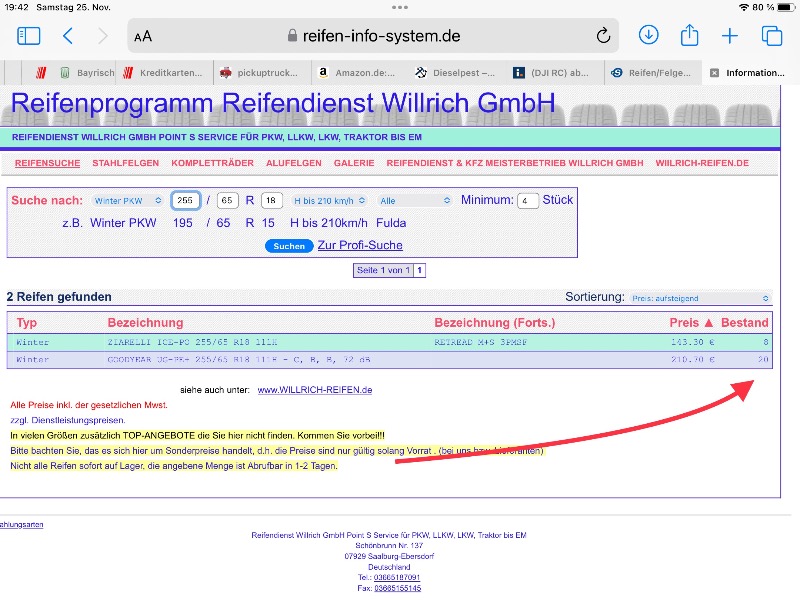This screenshot has width=800, height=600.
Task: Select the GOODYEAR 255/65 R18 tyre row
Action: pyautogui.click(x=389, y=360)
